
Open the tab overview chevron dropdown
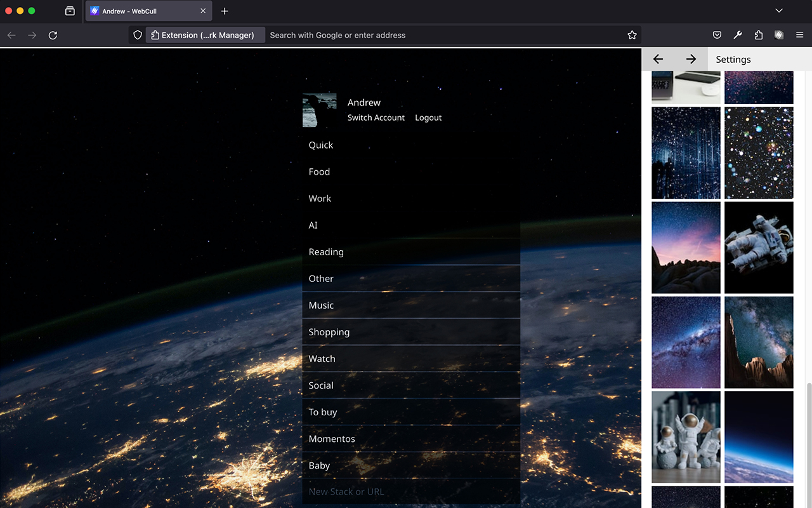pos(779,11)
